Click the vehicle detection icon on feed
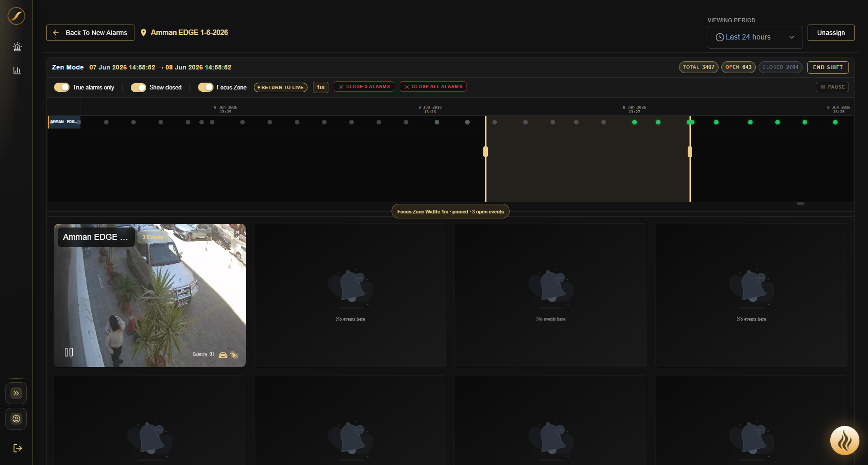This screenshot has height=465, width=868. tap(223, 355)
